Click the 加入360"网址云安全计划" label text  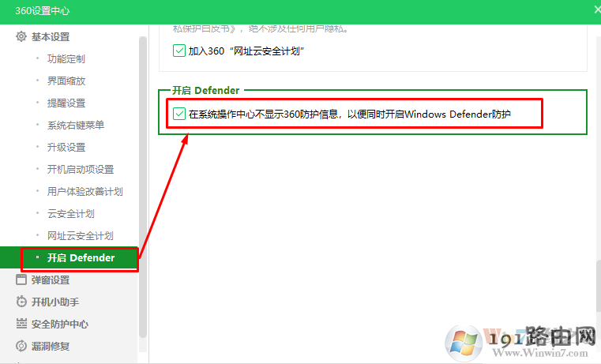point(246,51)
